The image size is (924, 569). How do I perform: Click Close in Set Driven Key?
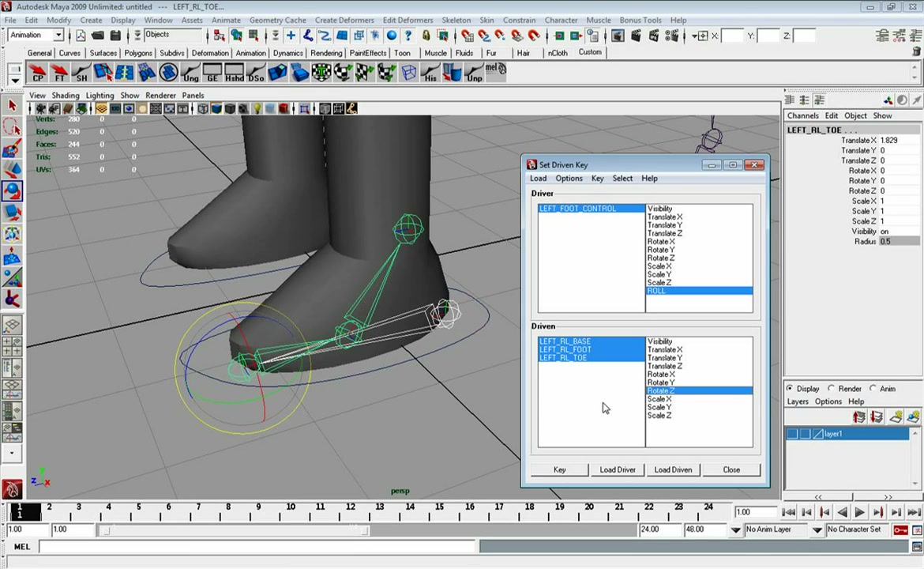point(731,470)
